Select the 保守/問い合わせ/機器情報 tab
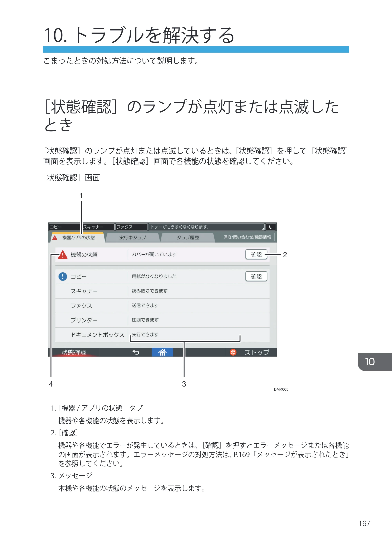Viewport: 392px width, 554px height. (247, 237)
